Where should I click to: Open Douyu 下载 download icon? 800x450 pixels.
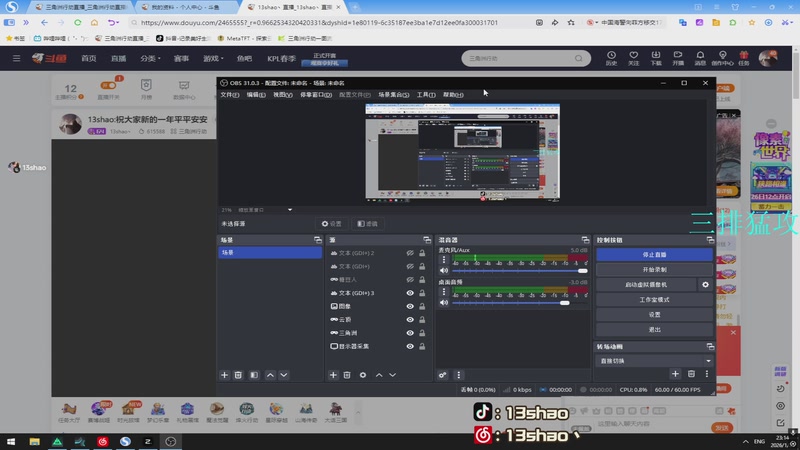pyautogui.click(x=656, y=58)
